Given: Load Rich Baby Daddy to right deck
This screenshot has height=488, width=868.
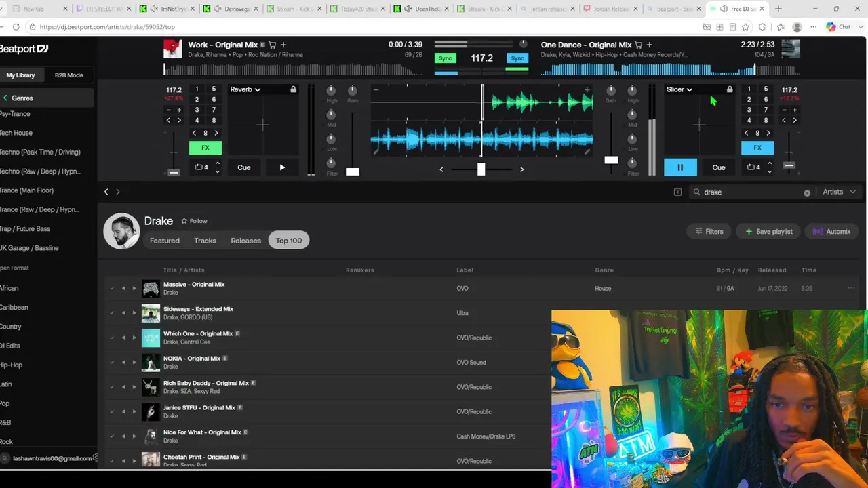Looking at the screenshot, I should coord(134,387).
